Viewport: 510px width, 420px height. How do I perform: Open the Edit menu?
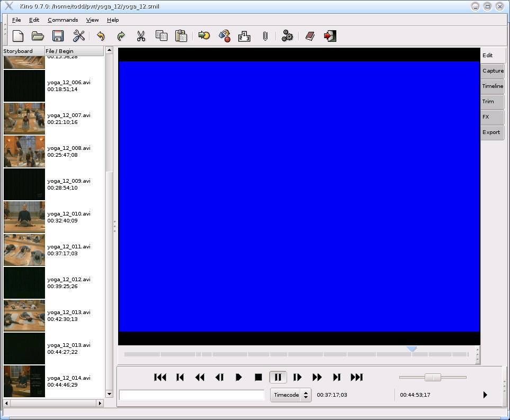pyautogui.click(x=34, y=20)
